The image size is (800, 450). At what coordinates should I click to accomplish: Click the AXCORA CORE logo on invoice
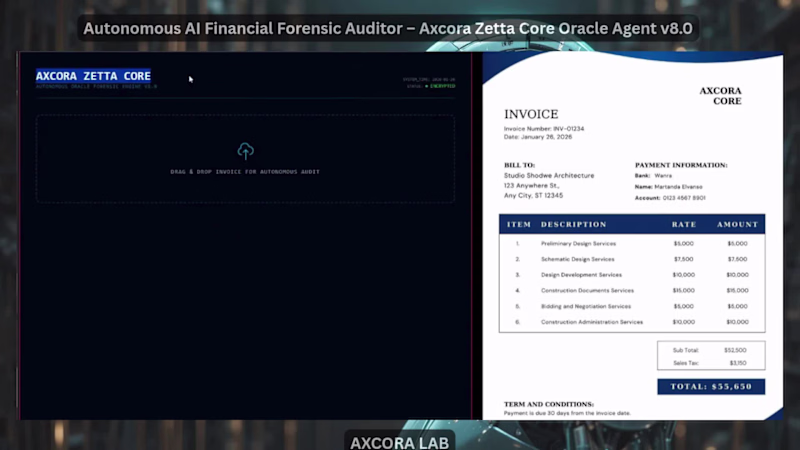pyautogui.click(x=720, y=96)
